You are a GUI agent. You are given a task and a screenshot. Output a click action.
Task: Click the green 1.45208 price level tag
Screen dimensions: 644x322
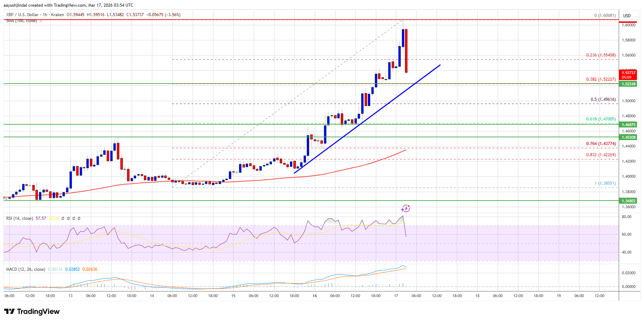(628, 137)
